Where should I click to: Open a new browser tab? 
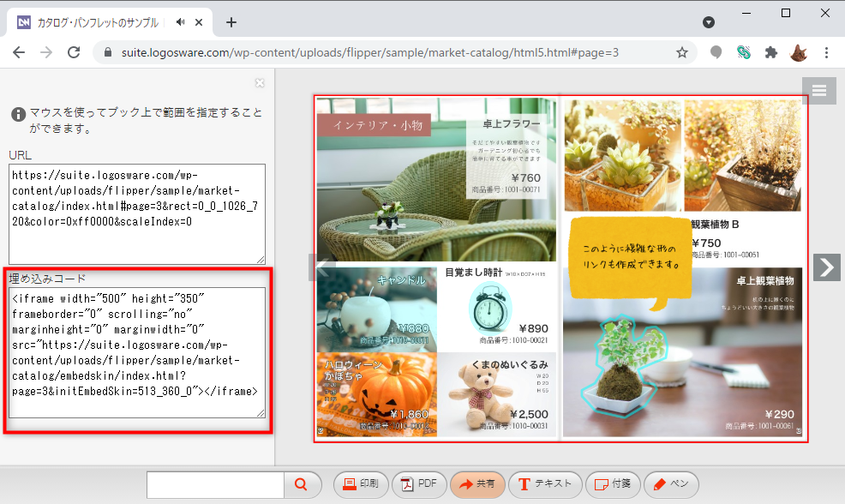231,22
